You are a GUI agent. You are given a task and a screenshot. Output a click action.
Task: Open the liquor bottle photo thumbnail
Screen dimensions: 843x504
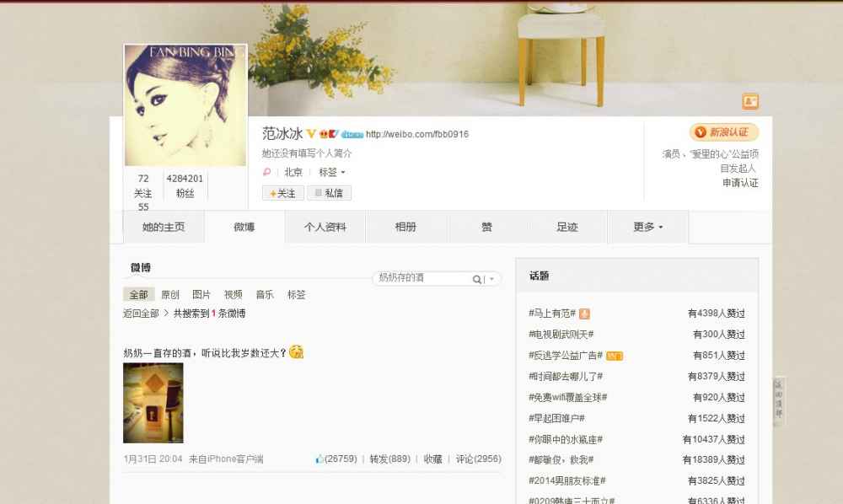[x=153, y=403]
